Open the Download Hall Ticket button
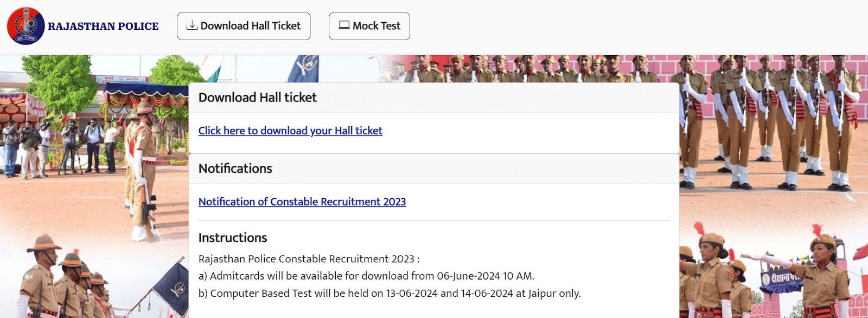This screenshot has height=318, width=868. (x=244, y=26)
